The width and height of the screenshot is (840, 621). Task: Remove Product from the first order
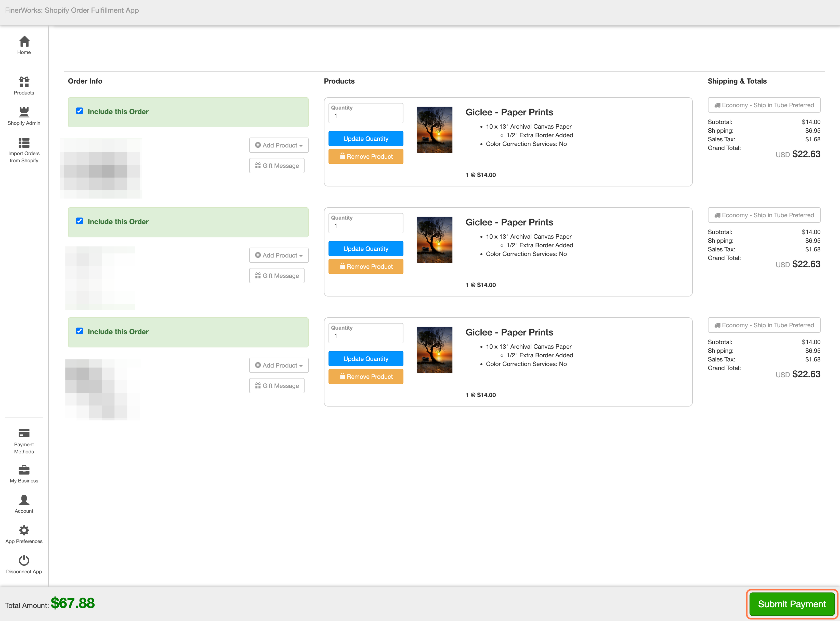point(366,157)
